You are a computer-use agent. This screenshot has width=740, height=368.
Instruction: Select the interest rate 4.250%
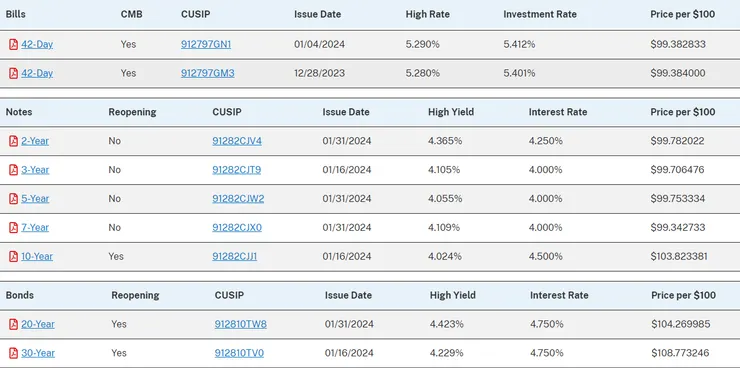coord(546,141)
